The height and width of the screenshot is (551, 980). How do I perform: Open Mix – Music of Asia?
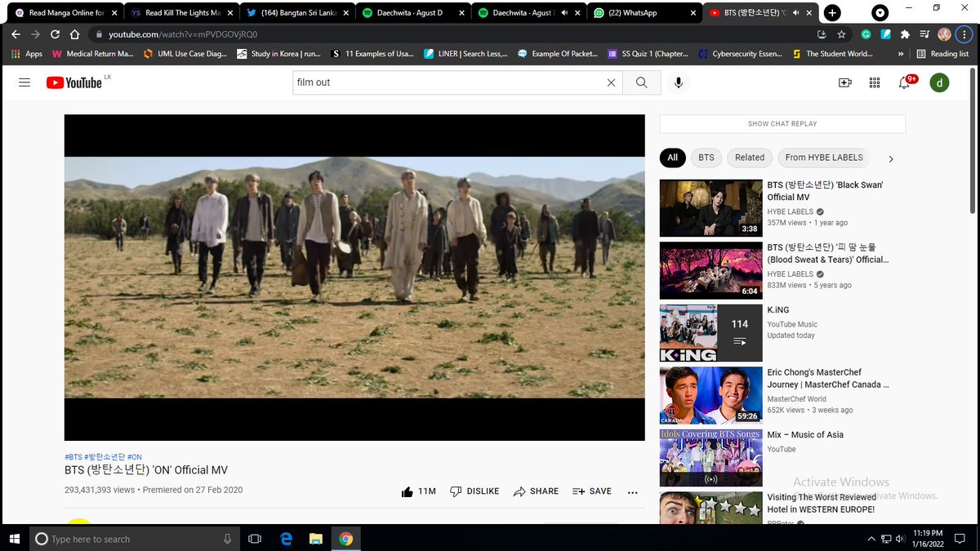[805, 435]
